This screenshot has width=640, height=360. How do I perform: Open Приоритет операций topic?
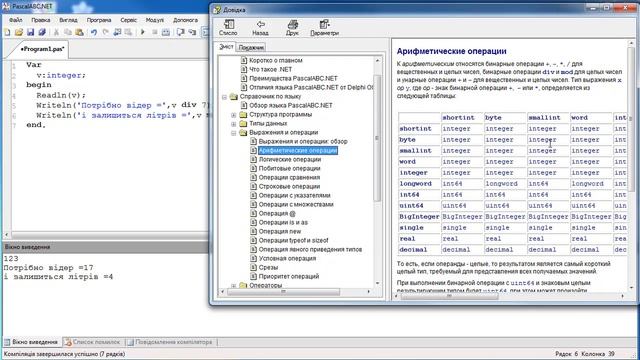click(289, 276)
